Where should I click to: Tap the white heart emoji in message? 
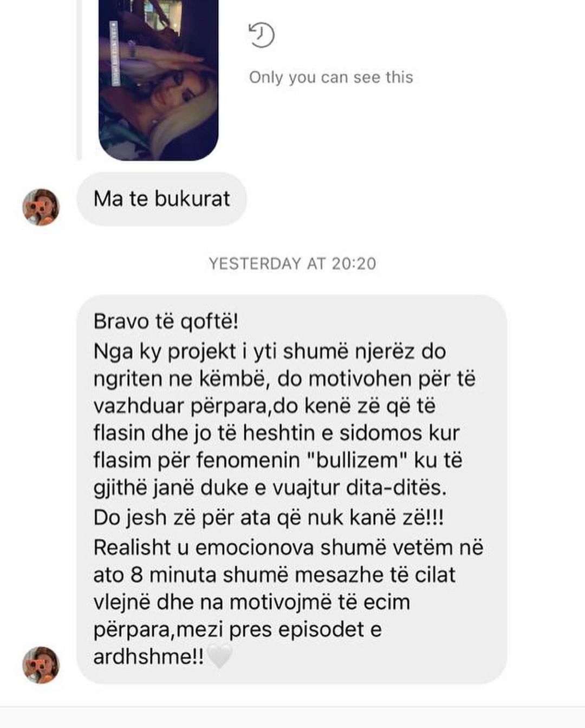[x=220, y=656]
